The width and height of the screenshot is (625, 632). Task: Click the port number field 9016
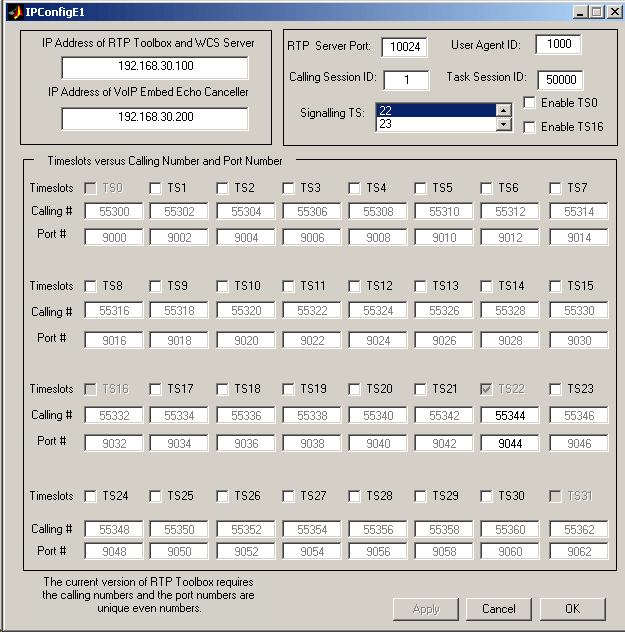(x=114, y=341)
